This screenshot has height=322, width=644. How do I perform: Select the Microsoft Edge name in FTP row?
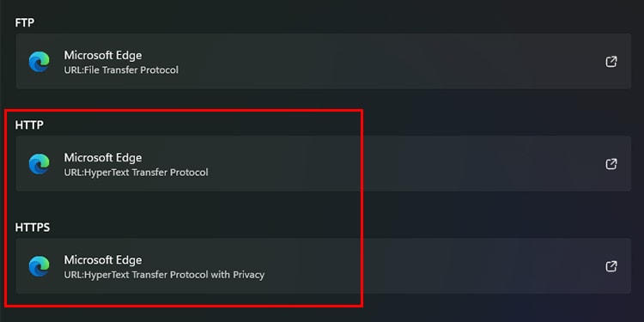103,55
